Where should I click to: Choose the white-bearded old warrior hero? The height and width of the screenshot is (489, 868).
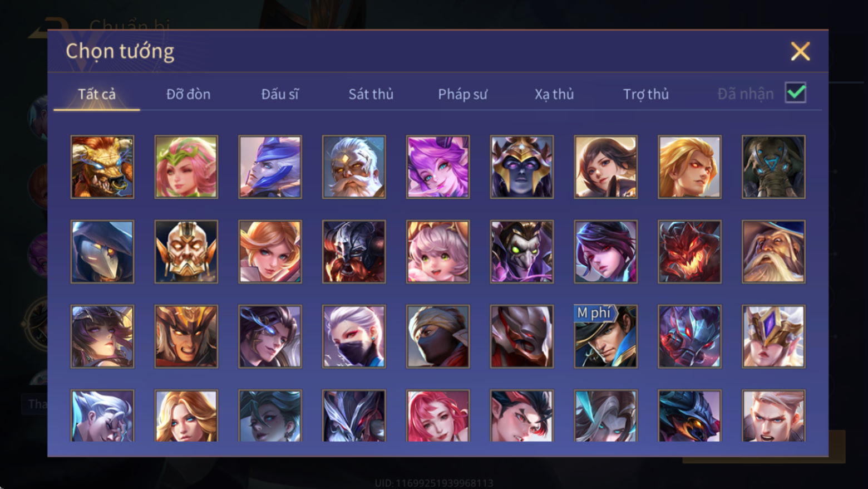click(x=354, y=167)
